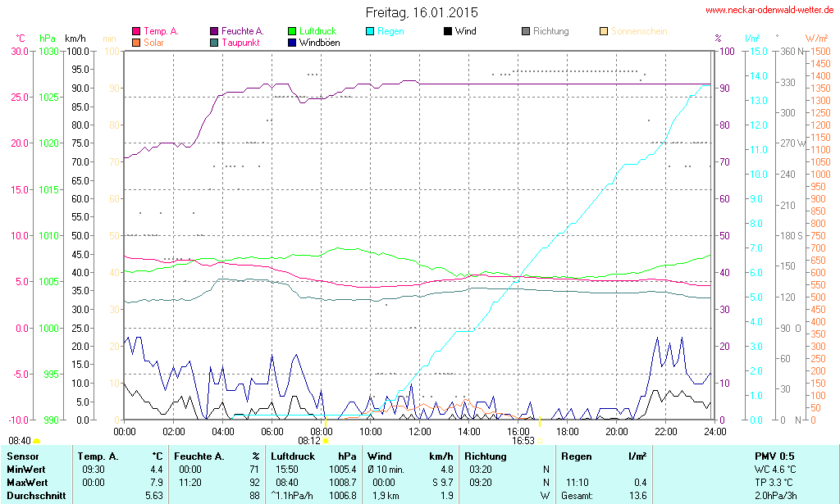Click the sunrise marker at 08:12
Screen dimensions: 840x504
click(326, 441)
